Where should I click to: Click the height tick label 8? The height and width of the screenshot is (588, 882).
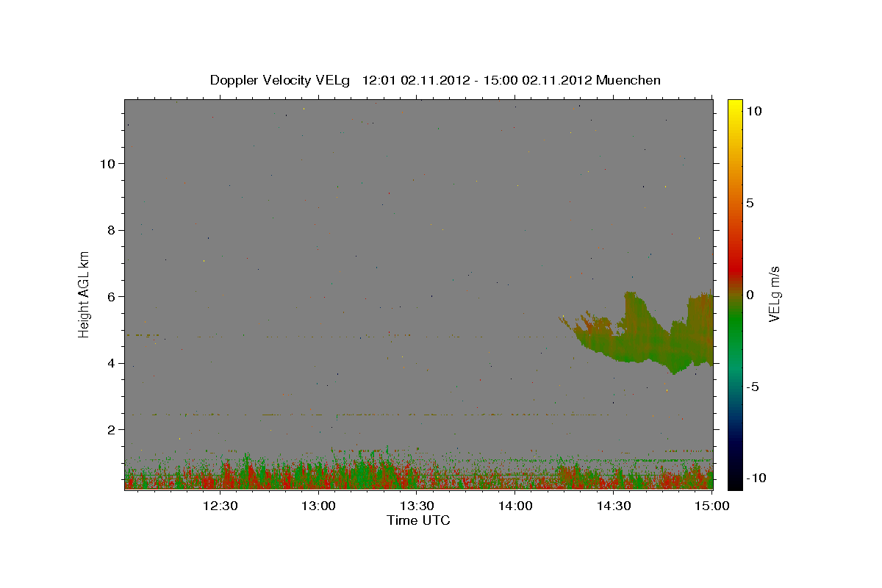[110, 230]
